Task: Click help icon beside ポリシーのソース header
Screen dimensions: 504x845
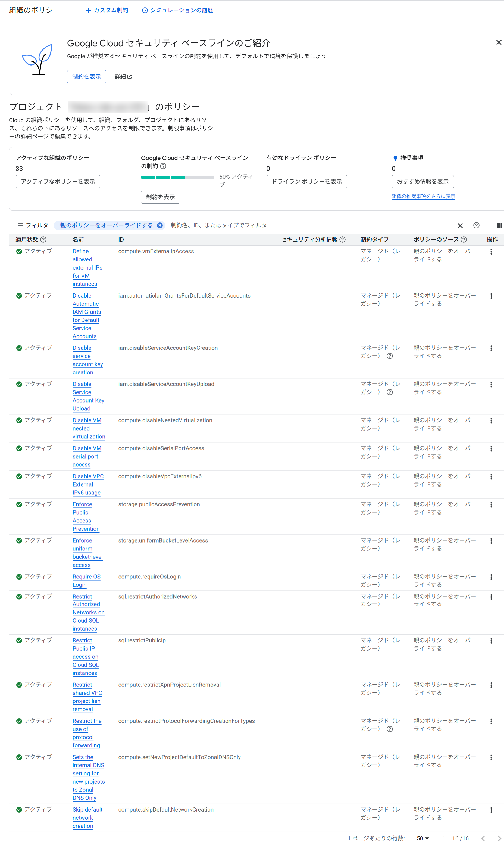Action: click(x=464, y=240)
